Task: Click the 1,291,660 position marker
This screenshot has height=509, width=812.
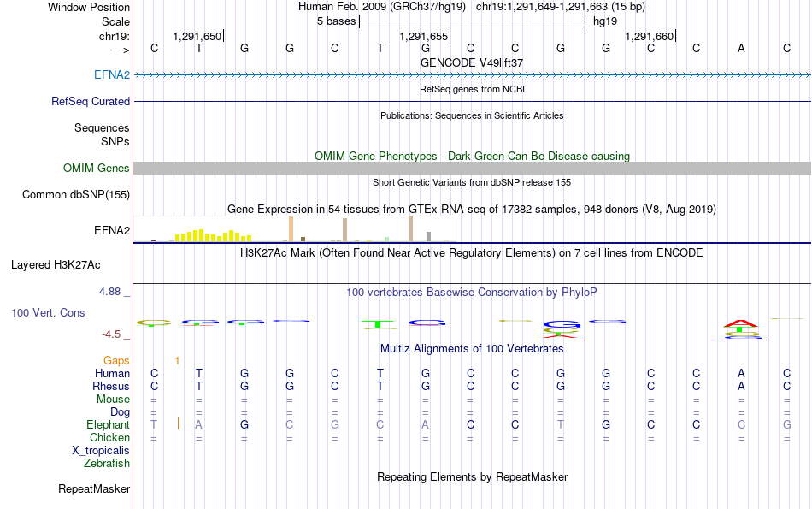Action: tap(650, 36)
